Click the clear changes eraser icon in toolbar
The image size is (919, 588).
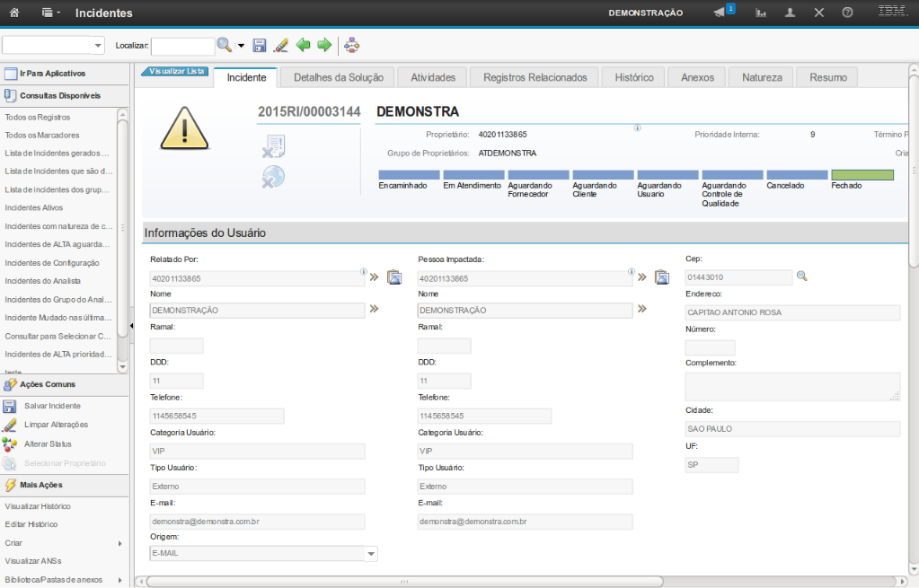coord(280,45)
